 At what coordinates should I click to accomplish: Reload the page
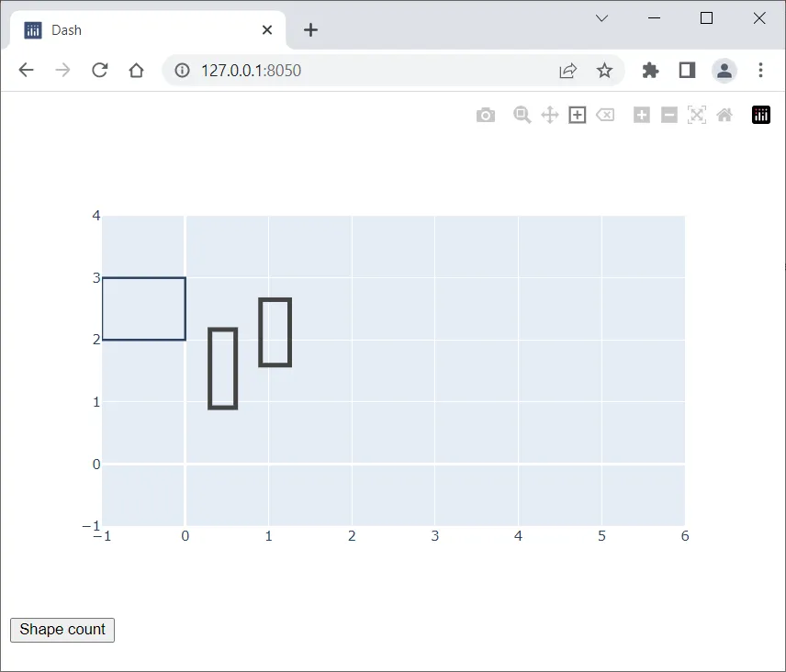pyautogui.click(x=100, y=70)
